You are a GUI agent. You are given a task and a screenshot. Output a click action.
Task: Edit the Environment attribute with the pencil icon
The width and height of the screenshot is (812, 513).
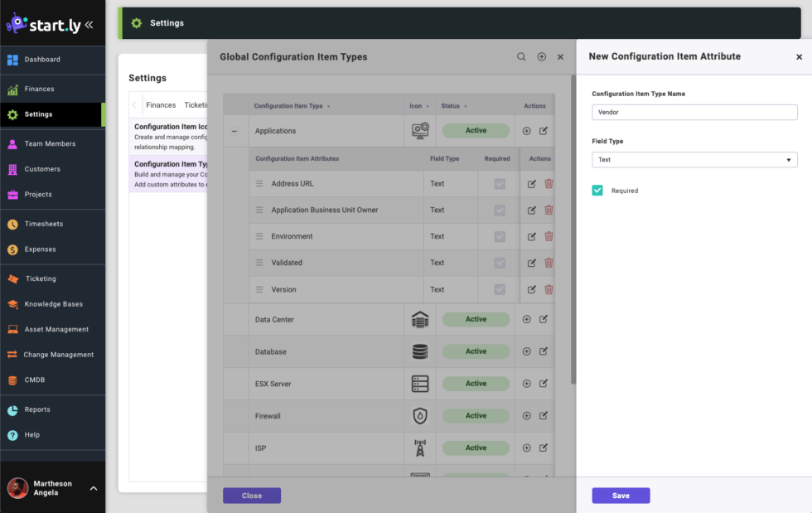(x=531, y=236)
